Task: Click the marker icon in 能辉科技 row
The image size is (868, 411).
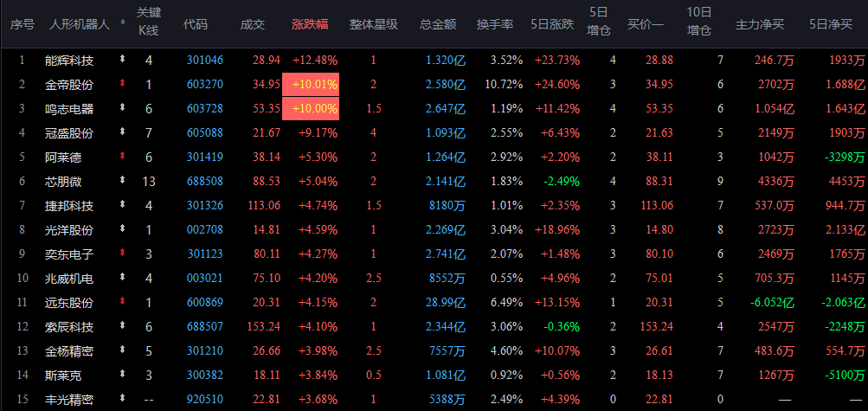Action: point(122,59)
